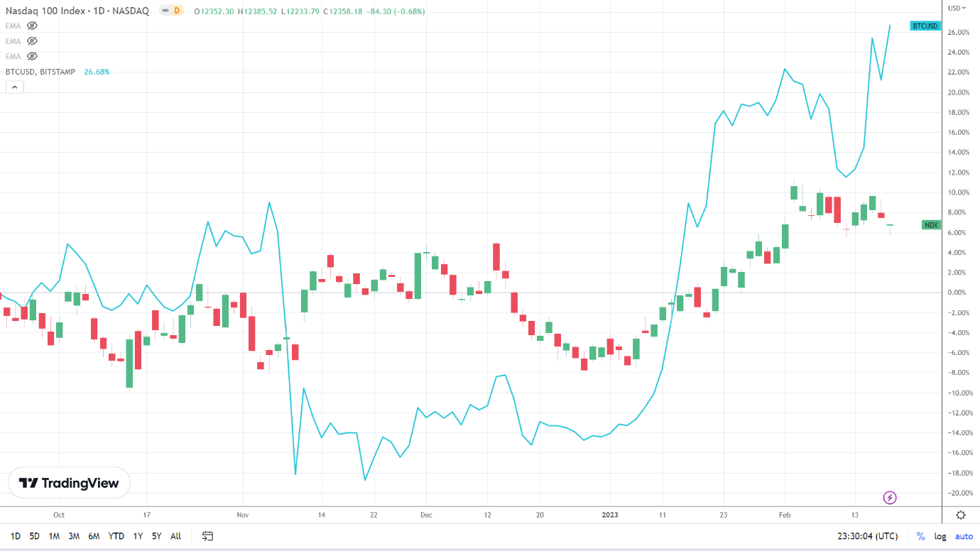
Task: Select the 3M time range
Action: coord(74,536)
